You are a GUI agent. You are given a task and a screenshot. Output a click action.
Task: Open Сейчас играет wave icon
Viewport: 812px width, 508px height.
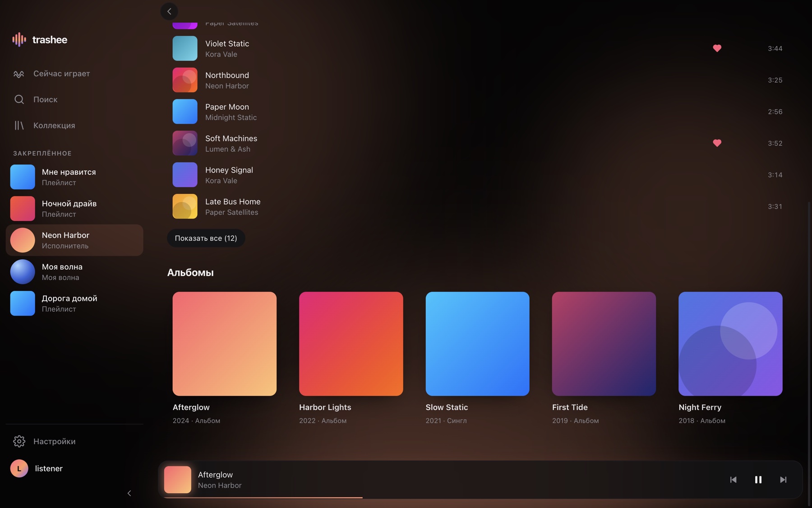tap(19, 74)
